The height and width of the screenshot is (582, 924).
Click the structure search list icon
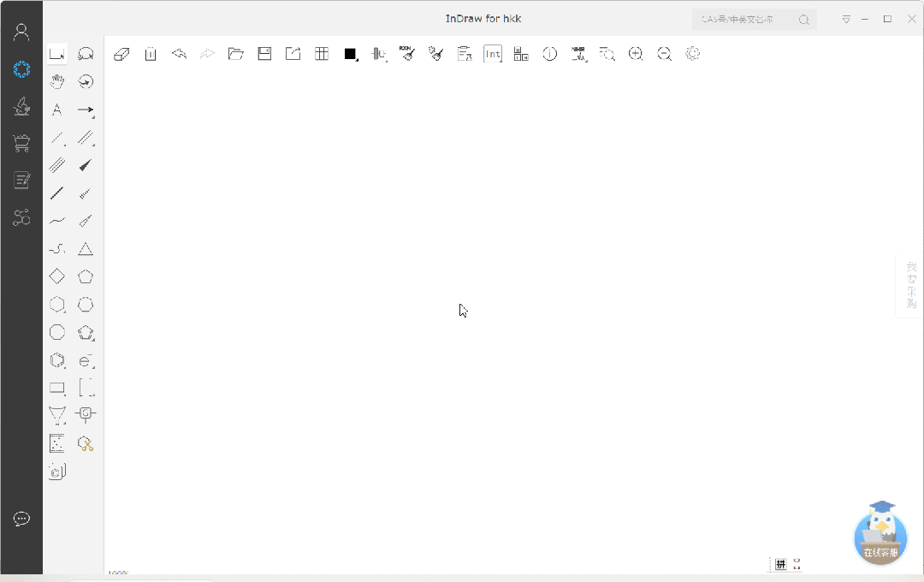coord(607,54)
